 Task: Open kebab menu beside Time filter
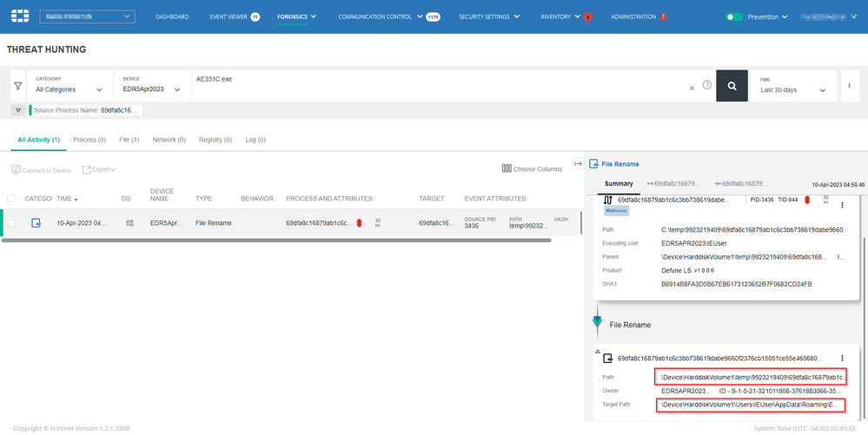[849, 86]
